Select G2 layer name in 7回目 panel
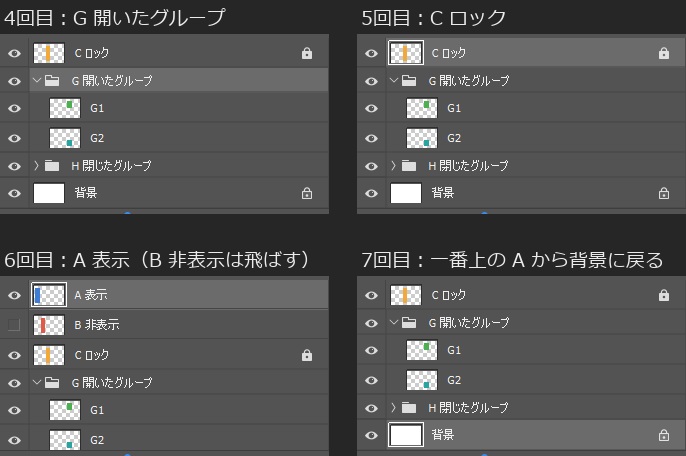This screenshot has height=456, width=686. (x=454, y=380)
